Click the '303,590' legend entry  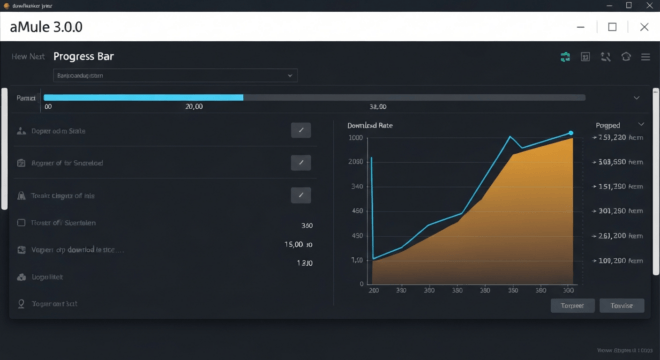pos(618,162)
